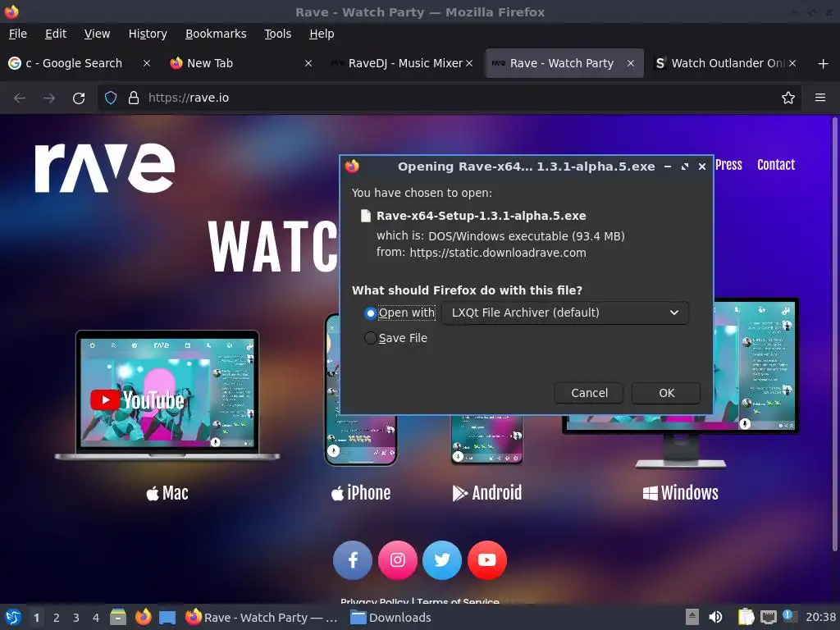
Task: Select the Save File radio button
Action: tap(370, 338)
